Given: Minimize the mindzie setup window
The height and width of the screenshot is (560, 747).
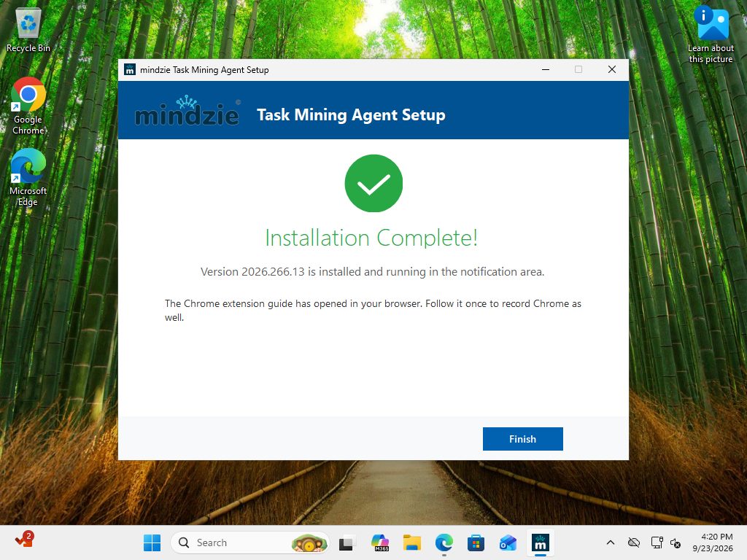Looking at the screenshot, I should [x=546, y=69].
